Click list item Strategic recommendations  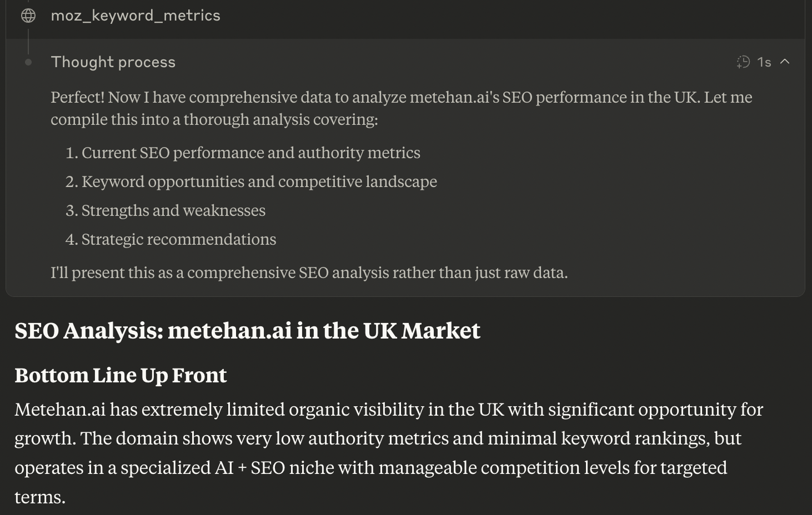178,239
